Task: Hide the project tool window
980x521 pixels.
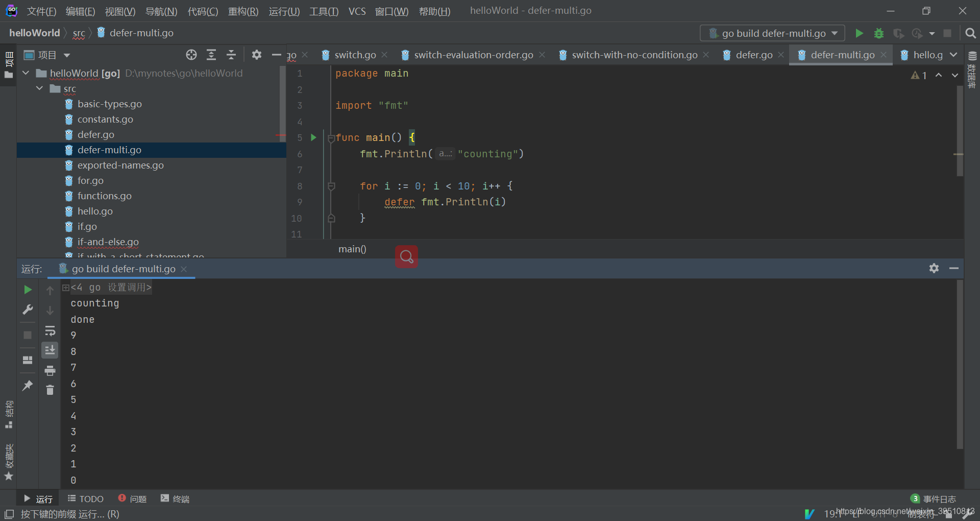Action: click(277, 55)
